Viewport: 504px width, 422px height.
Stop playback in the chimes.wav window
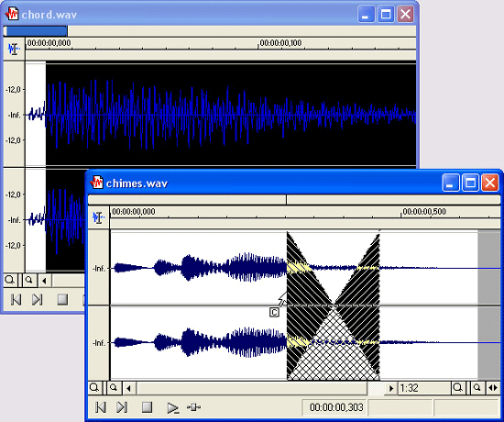click(x=147, y=407)
